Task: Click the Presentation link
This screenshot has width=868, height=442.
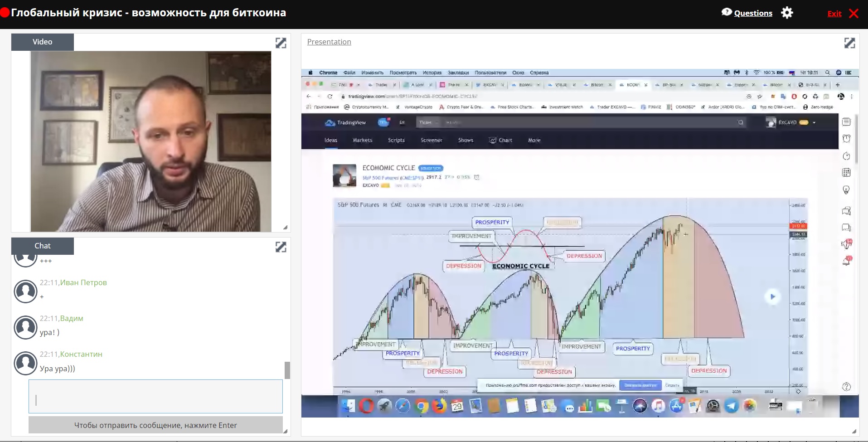Action: coord(329,42)
